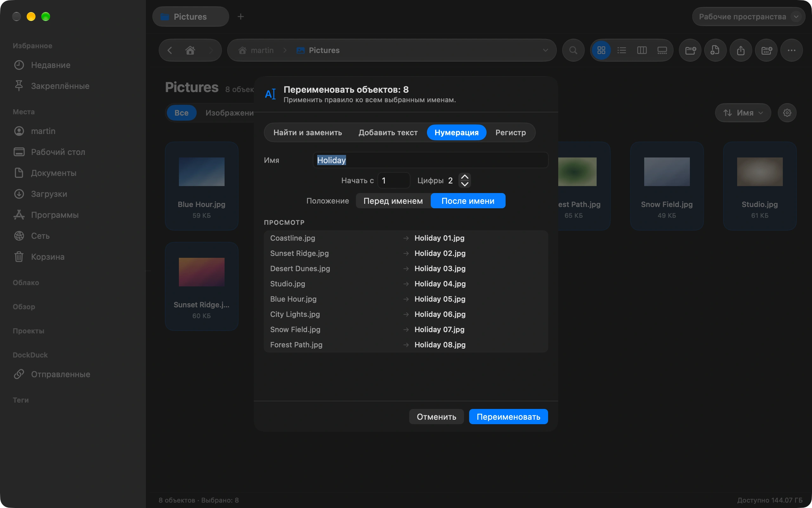Screen dimensions: 812x508
Task: Click the share toolbar icon
Action: 741,50
